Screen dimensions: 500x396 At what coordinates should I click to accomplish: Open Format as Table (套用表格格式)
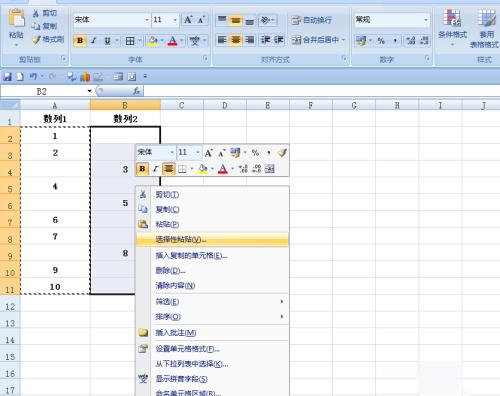(485, 29)
